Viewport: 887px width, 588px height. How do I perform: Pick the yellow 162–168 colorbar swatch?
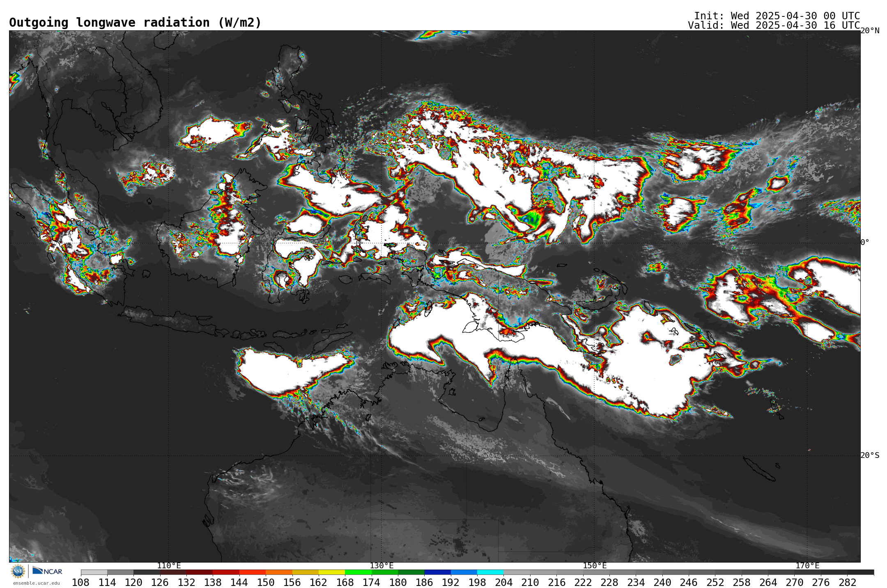pyautogui.click(x=332, y=572)
